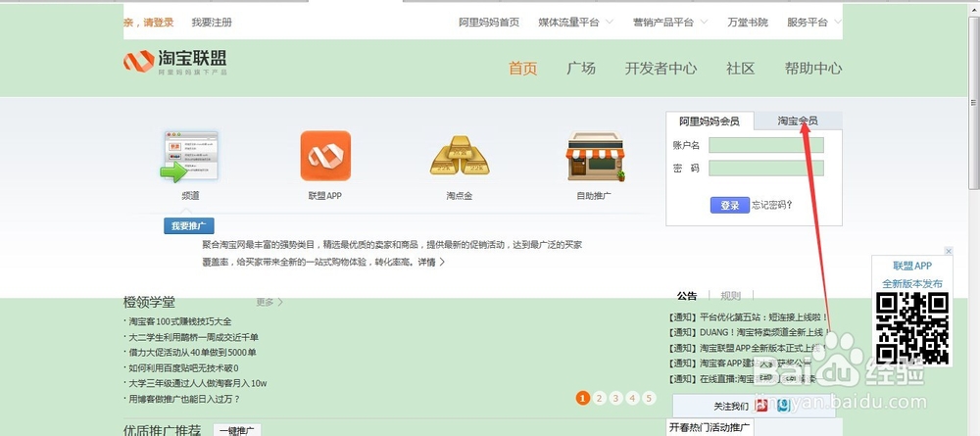The image size is (980, 436).
Task: Select carousel page 5 indicator
Action: [x=650, y=398]
